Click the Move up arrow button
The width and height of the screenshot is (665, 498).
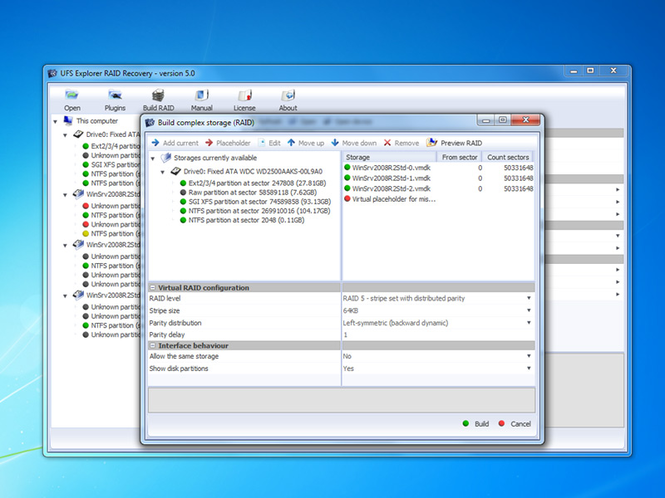click(305, 143)
